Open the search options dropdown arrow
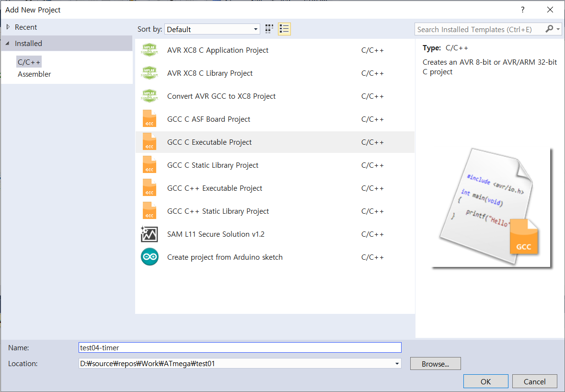 pyautogui.click(x=558, y=29)
